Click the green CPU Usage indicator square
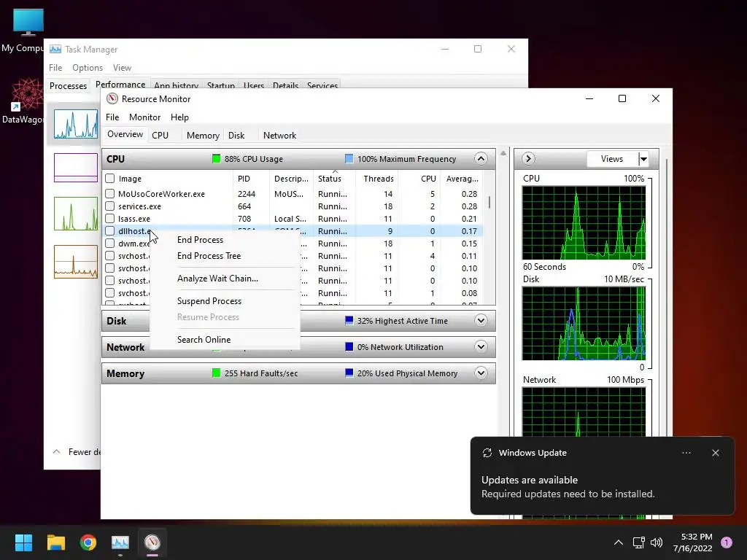 tap(216, 158)
